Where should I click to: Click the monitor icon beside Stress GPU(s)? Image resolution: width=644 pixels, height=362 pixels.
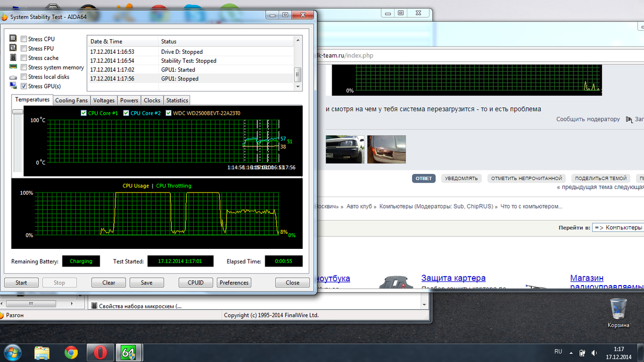click(x=13, y=86)
